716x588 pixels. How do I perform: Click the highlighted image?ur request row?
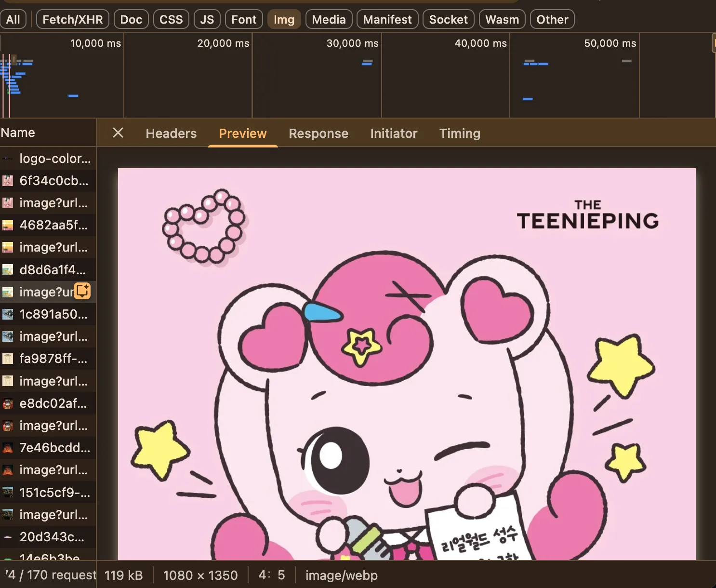(48, 292)
